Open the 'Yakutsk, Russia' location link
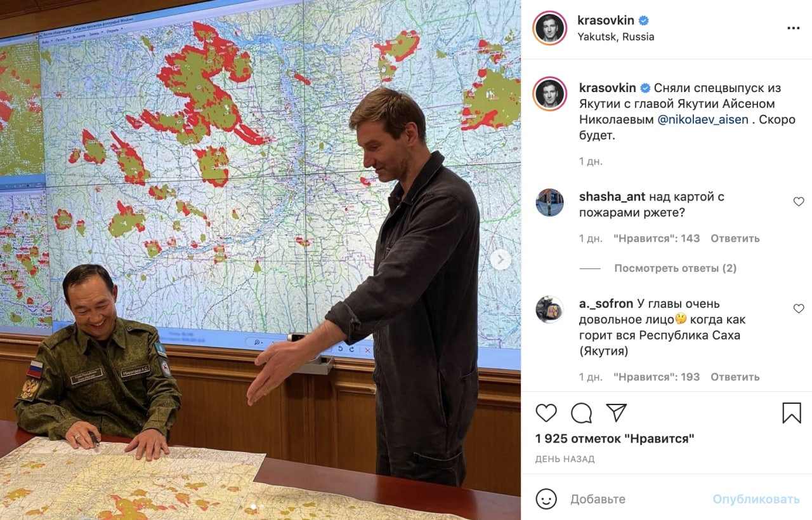The height and width of the screenshot is (520, 812). [615, 37]
